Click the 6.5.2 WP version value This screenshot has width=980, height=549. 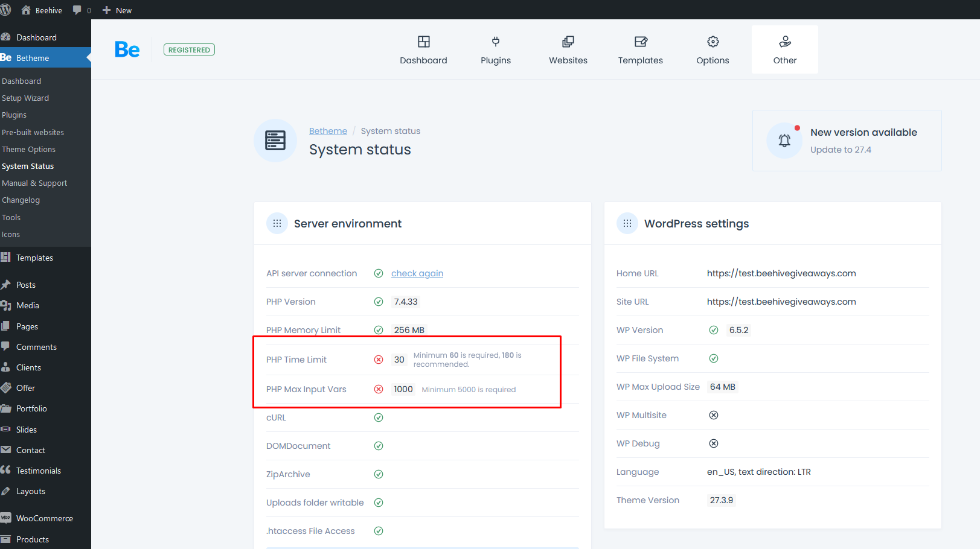tap(738, 330)
